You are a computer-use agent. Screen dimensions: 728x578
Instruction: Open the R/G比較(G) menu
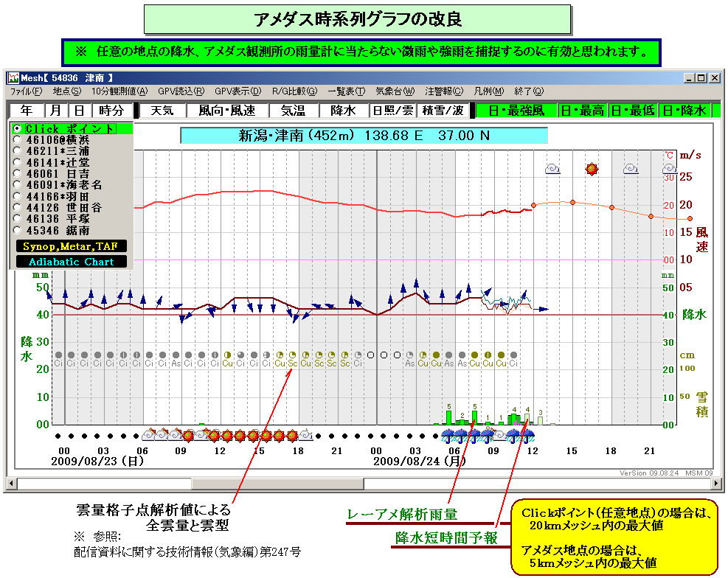[x=295, y=91]
